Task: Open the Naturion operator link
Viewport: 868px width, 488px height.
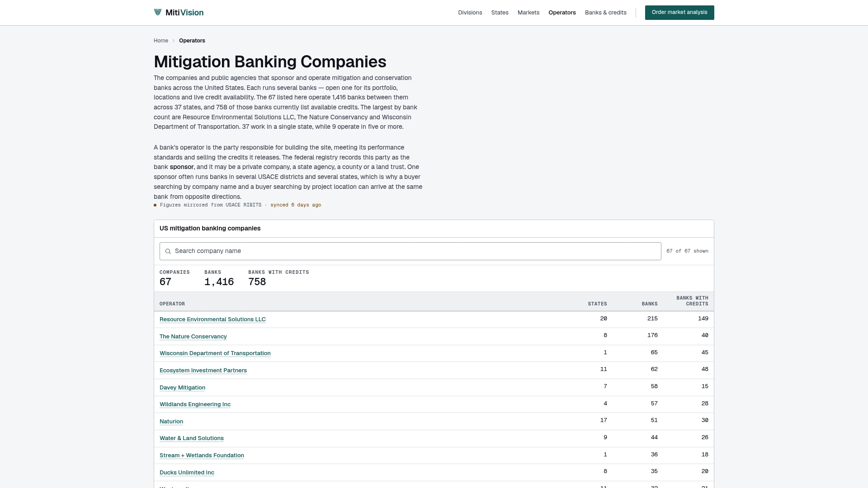Action: (171, 422)
